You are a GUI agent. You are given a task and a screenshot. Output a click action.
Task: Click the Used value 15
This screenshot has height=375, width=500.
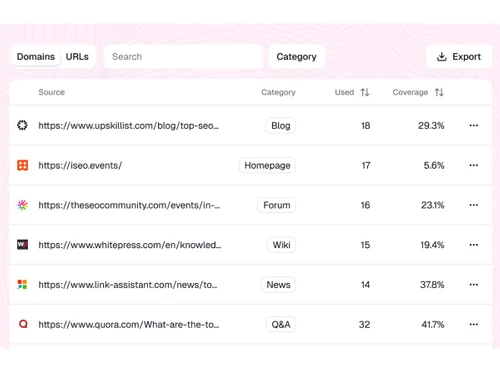(x=365, y=245)
